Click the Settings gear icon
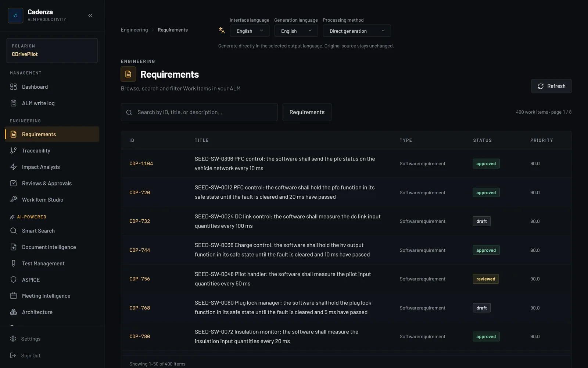The width and height of the screenshot is (588, 368). 13,339
